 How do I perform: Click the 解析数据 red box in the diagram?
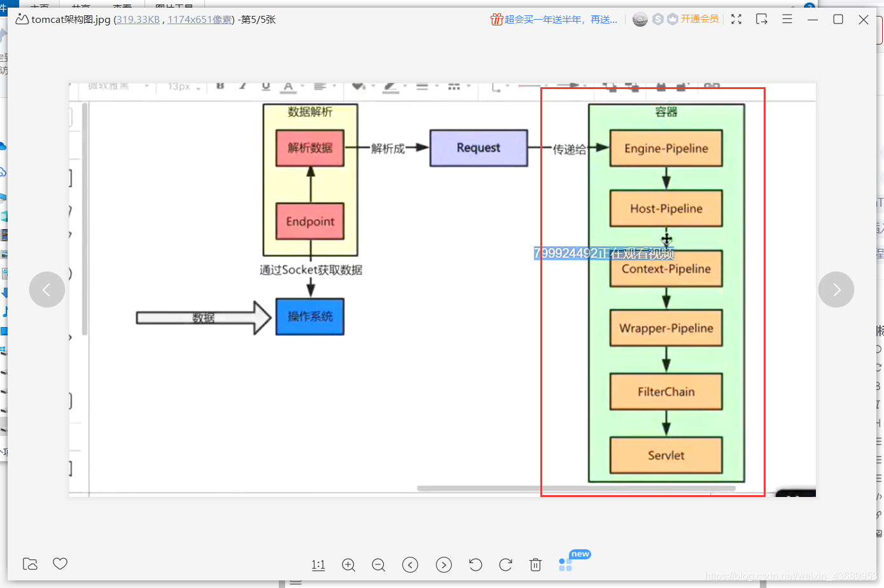pos(310,148)
